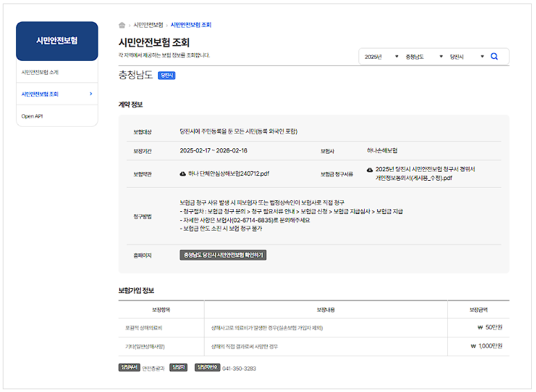Click the coverage period 2025-02-17 ~ 2026-02-16
This screenshot has width=536, height=392.
[214, 150]
